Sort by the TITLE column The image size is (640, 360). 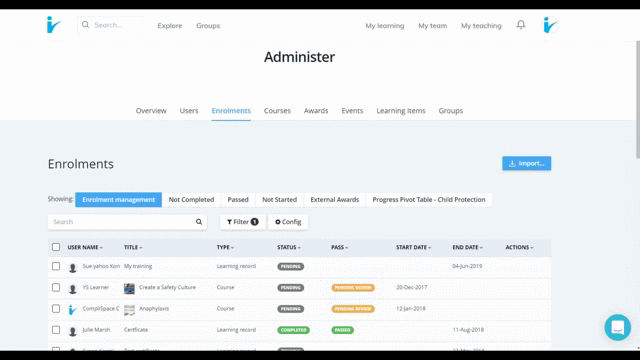click(x=133, y=247)
